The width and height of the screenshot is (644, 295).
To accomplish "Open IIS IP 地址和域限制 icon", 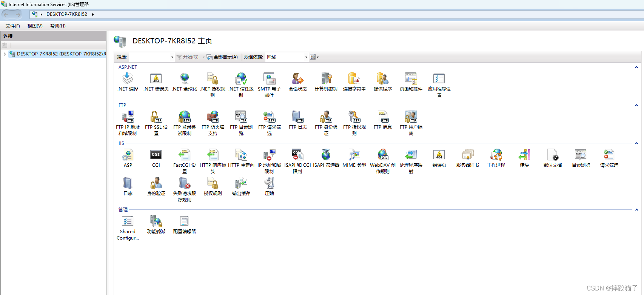I will (269, 161).
